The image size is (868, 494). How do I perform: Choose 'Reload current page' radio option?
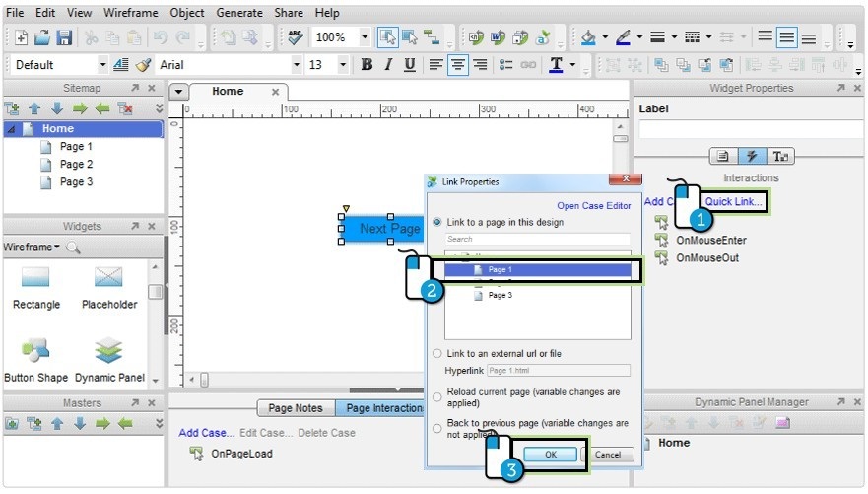[x=438, y=396]
